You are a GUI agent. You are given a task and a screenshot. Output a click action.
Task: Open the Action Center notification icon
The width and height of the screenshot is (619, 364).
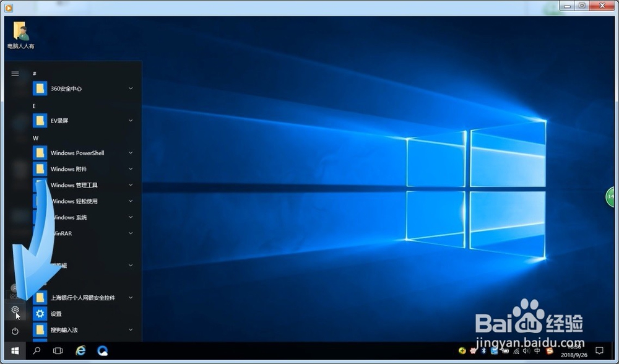[x=599, y=350]
